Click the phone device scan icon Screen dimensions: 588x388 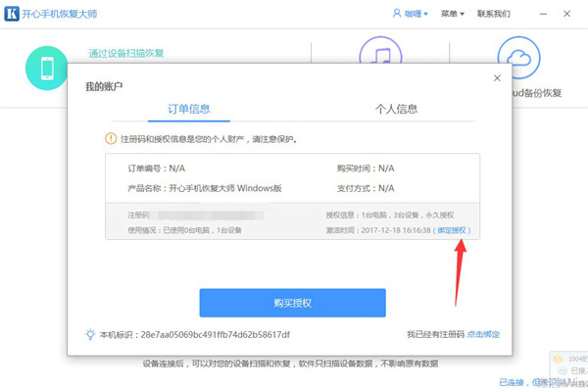tap(47, 69)
